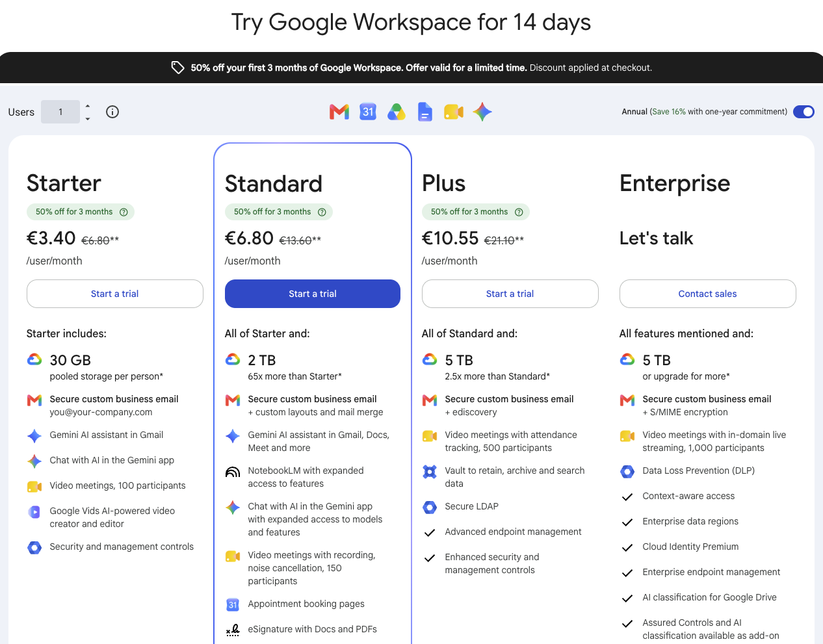
Task: Click the Enterprise endpoint management feature
Action: [x=711, y=572]
